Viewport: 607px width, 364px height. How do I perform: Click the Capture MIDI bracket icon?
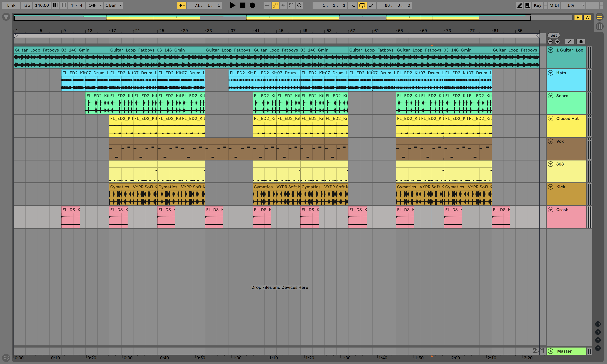291,5
